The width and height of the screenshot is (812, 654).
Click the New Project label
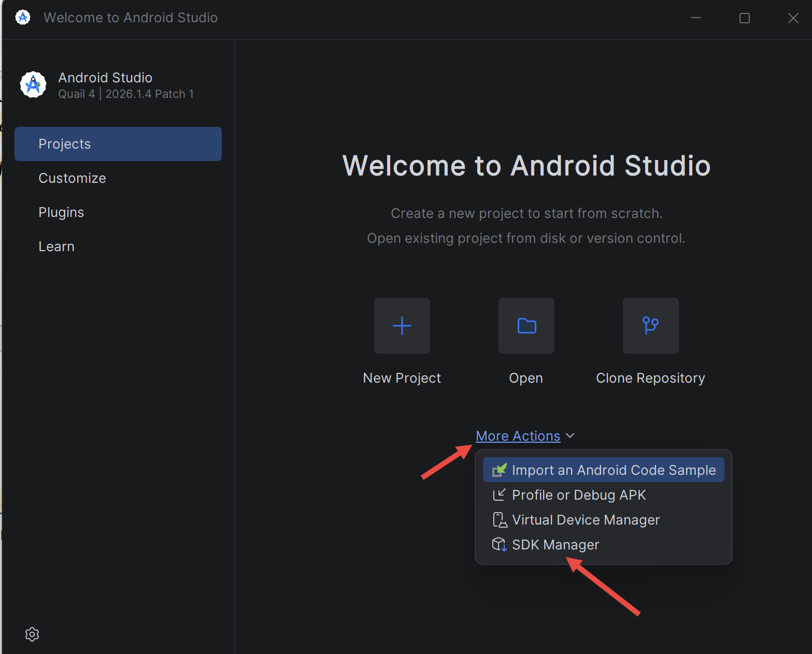pyautogui.click(x=402, y=378)
